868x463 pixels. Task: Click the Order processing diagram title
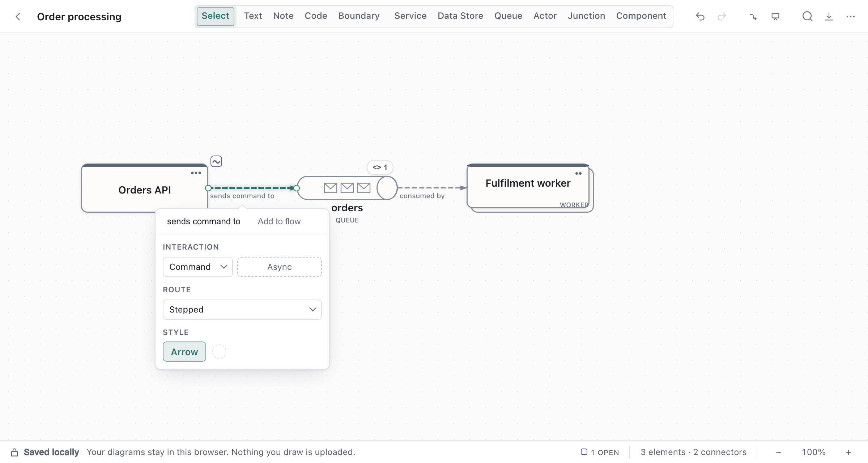[x=79, y=17]
